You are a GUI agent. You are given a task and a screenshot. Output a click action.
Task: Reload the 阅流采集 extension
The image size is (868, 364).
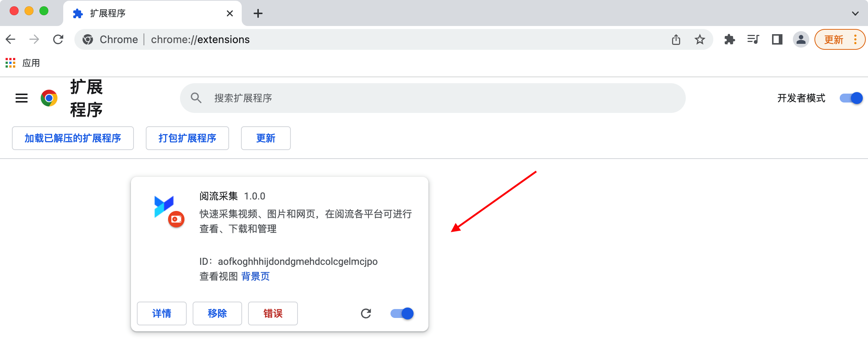point(366,313)
